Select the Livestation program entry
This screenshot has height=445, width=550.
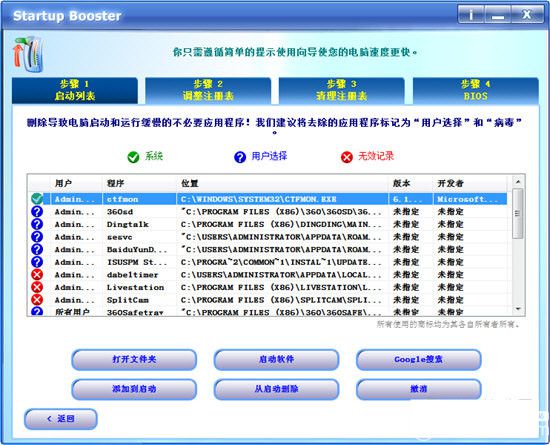135,288
